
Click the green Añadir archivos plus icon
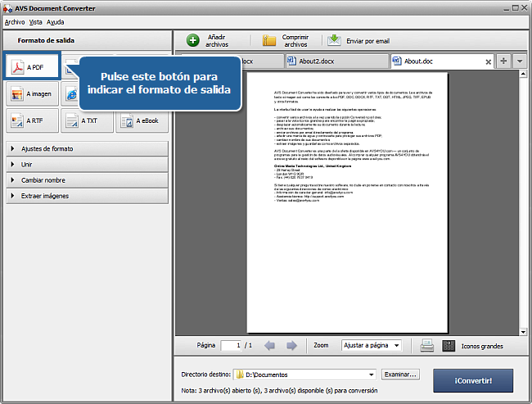click(192, 40)
